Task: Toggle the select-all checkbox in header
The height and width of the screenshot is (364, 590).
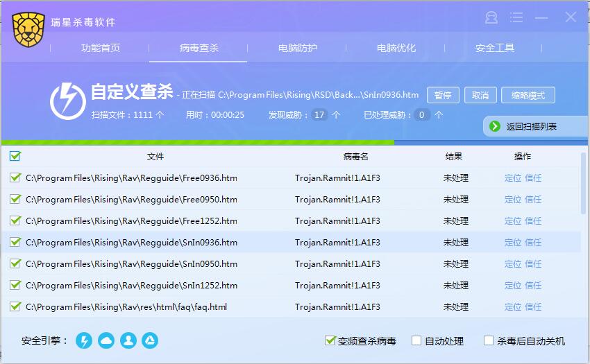Action: (x=15, y=156)
